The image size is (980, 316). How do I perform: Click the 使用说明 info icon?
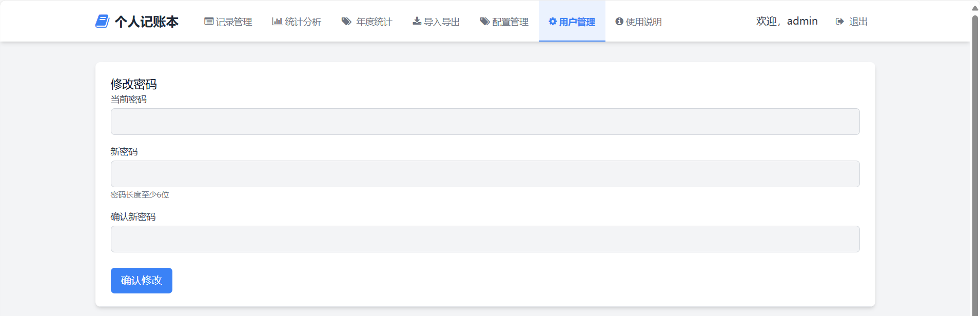coord(619,22)
